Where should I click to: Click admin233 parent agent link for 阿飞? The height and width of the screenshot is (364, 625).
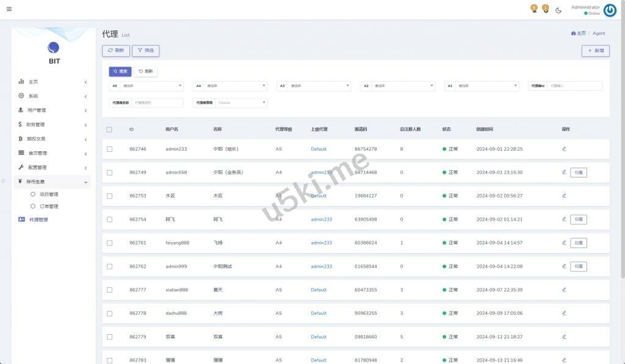pyautogui.click(x=322, y=219)
